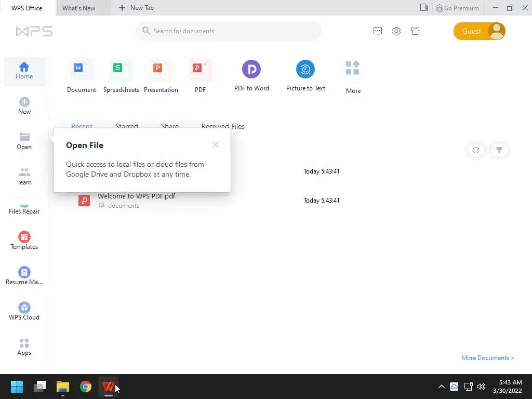Open Task View on the taskbar
This screenshot has height=399, width=532.
[x=40, y=387]
